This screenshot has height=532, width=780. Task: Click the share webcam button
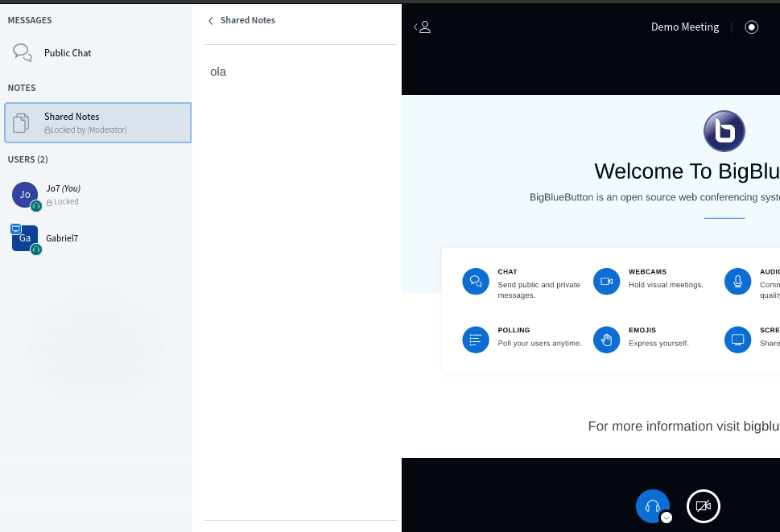(704, 506)
